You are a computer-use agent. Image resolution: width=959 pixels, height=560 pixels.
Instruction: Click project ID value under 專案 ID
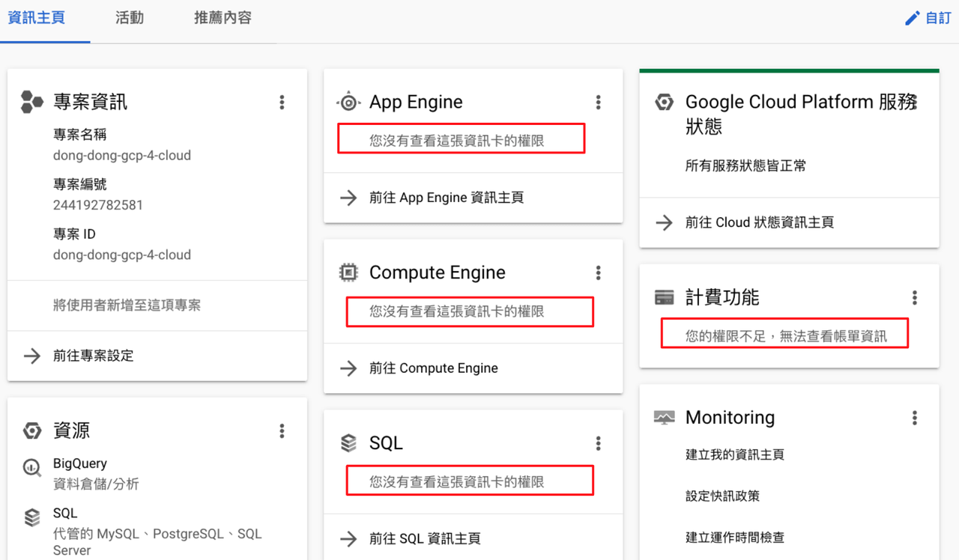(x=122, y=255)
